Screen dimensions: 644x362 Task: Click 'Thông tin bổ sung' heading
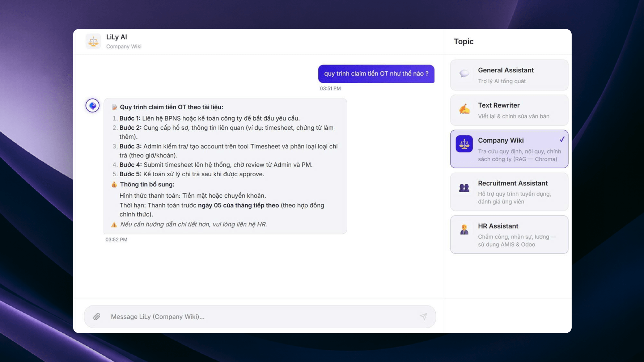147,185
